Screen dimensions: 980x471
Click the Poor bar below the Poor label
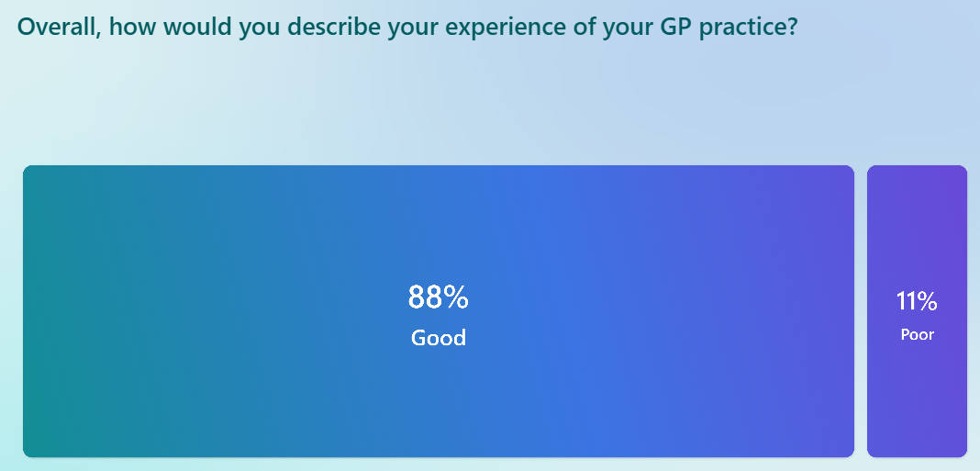click(917, 400)
